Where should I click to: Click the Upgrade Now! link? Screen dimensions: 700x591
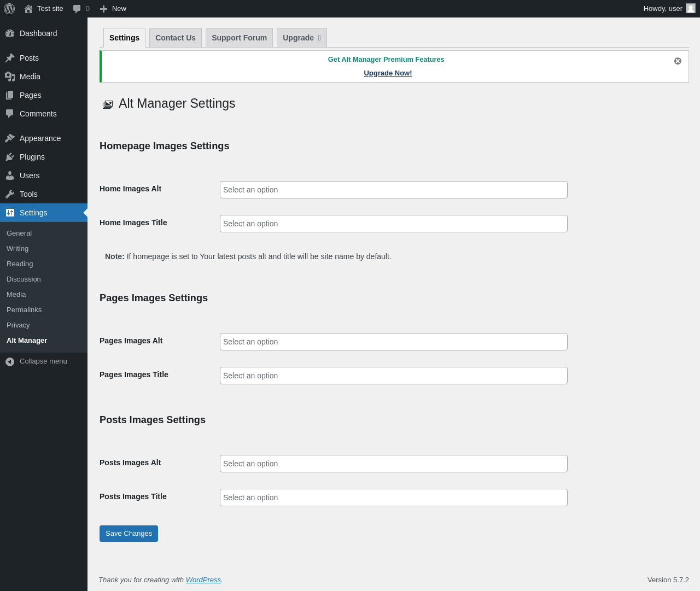coord(388,73)
